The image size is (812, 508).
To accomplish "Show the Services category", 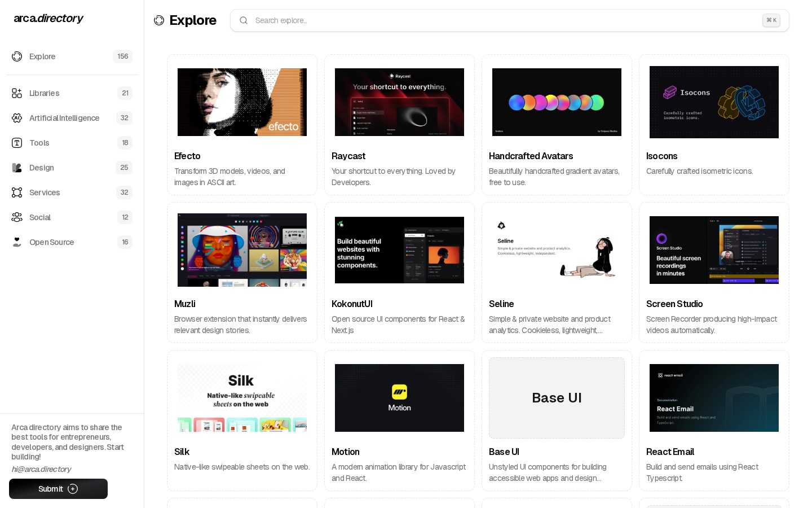I will [72, 192].
